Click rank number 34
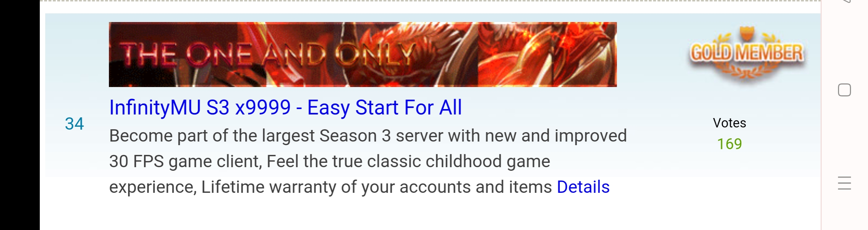This screenshot has width=868, height=230. pos(75,123)
